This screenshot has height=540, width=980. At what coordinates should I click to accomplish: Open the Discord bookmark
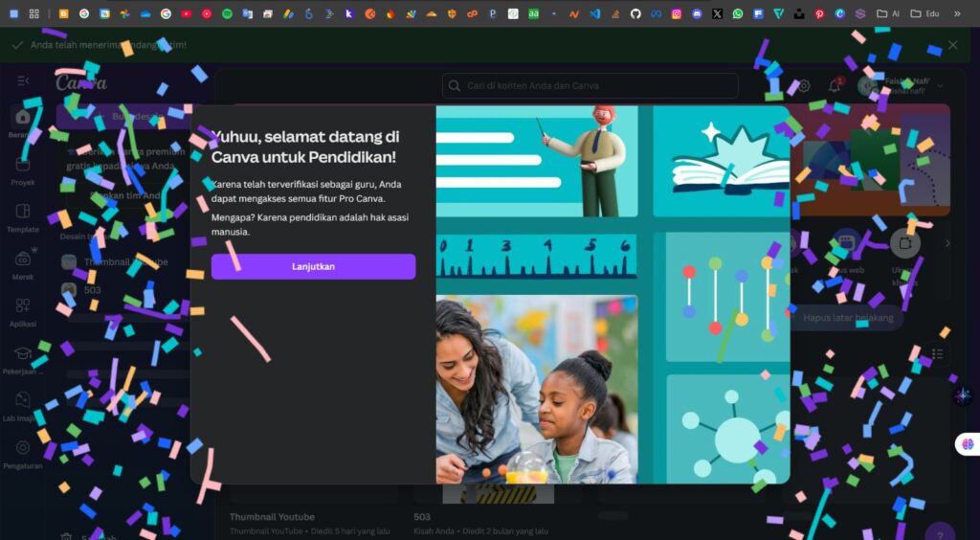click(697, 13)
